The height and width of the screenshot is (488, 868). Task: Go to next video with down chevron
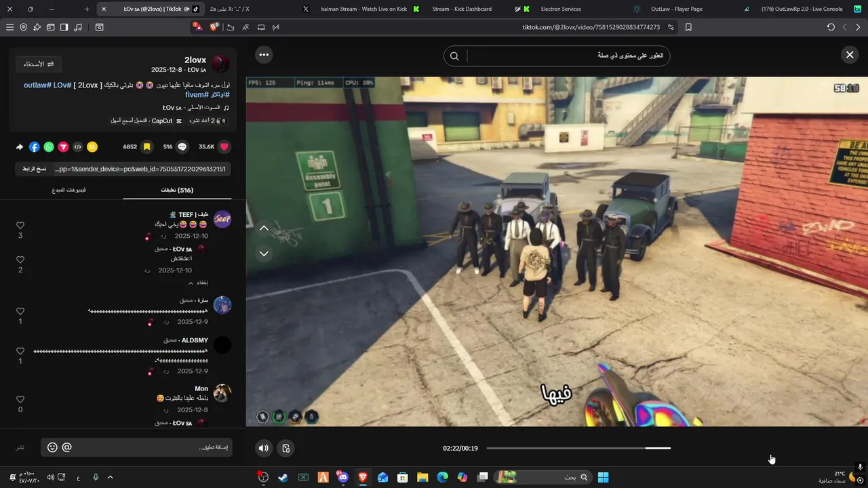[264, 253]
